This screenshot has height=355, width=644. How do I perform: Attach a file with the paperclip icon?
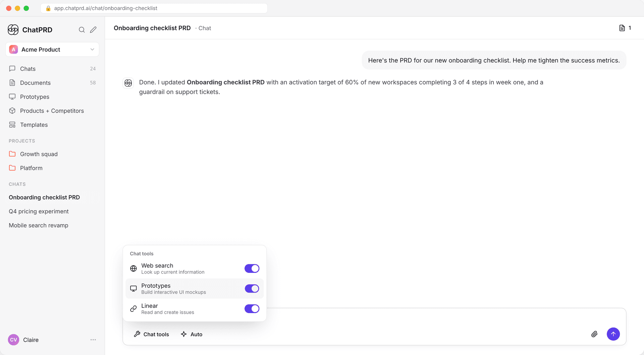(594, 334)
